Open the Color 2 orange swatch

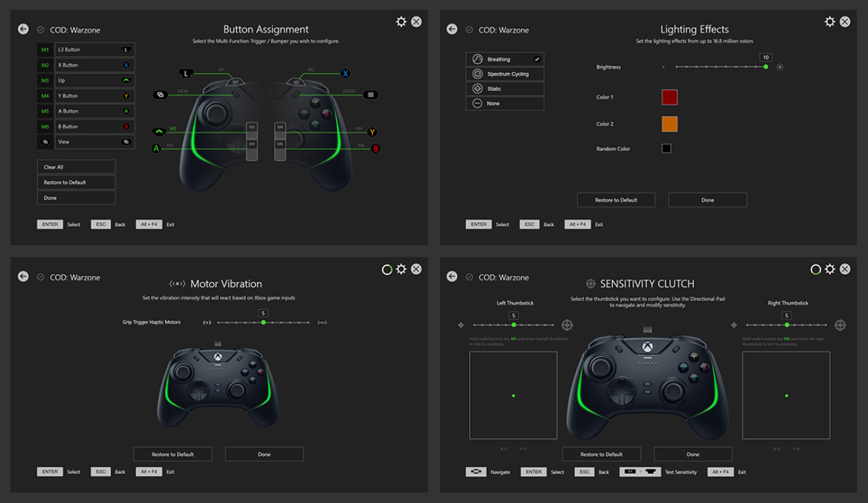670,124
